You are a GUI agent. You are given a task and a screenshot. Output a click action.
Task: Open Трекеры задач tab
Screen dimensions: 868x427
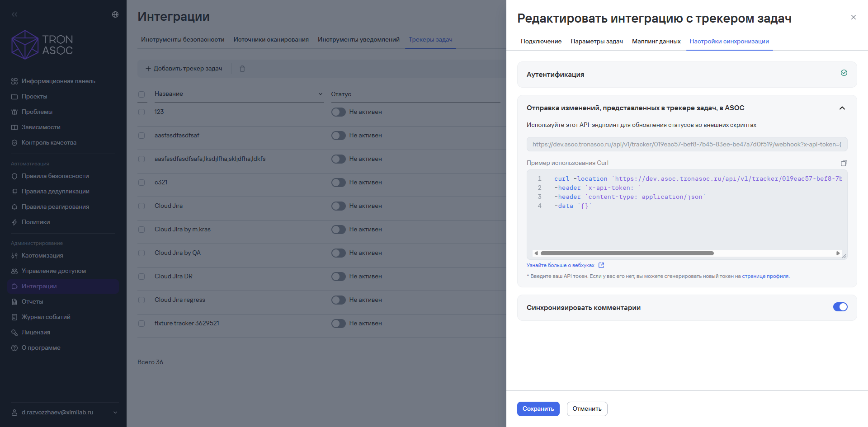click(x=430, y=40)
